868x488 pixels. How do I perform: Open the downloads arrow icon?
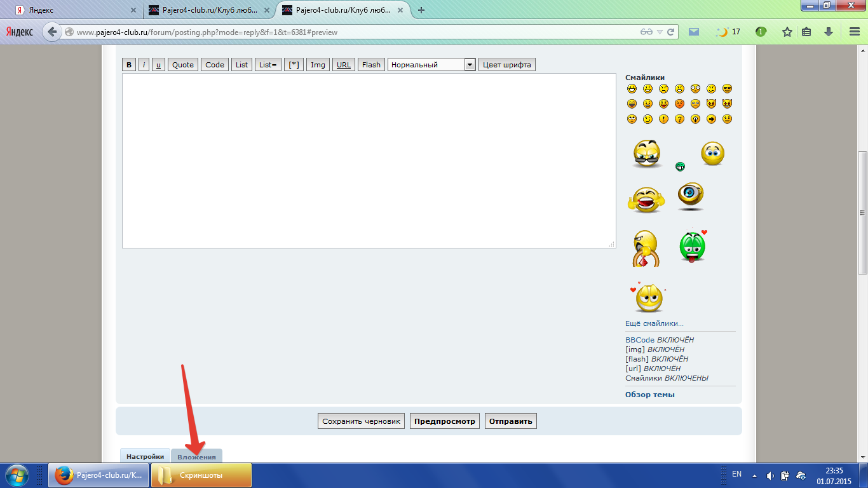pyautogui.click(x=829, y=32)
